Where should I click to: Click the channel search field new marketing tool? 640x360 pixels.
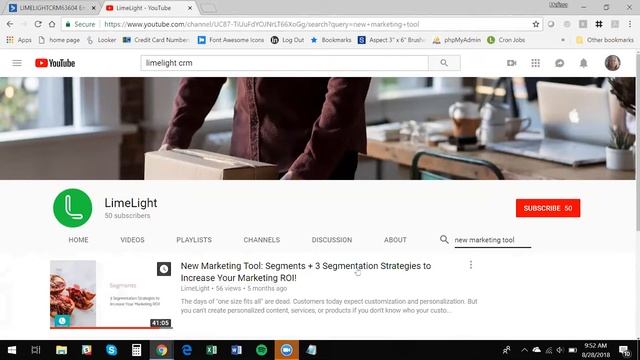pyautogui.click(x=493, y=240)
